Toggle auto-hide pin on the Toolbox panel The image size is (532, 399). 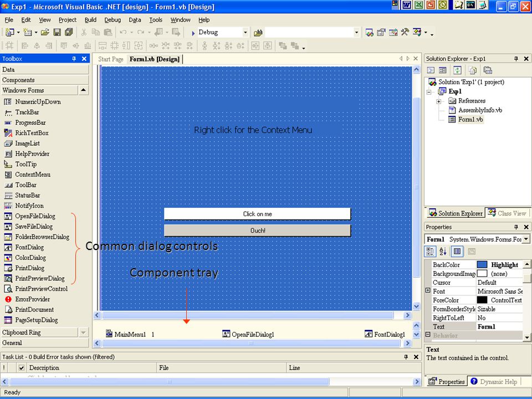74,59
